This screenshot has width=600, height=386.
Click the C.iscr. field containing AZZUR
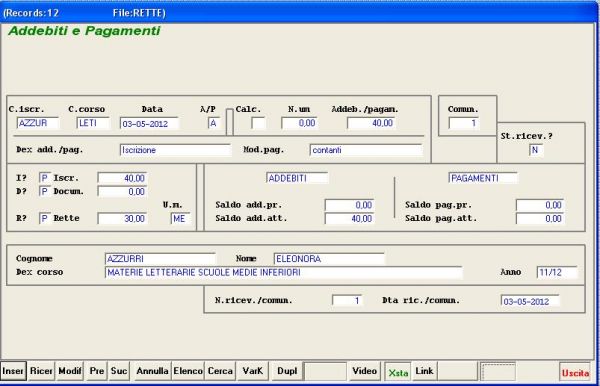[x=38, y=123]
